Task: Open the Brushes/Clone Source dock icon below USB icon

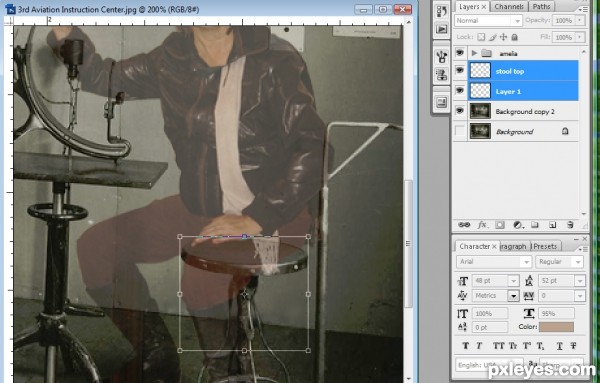Action: tap(442, 74)
